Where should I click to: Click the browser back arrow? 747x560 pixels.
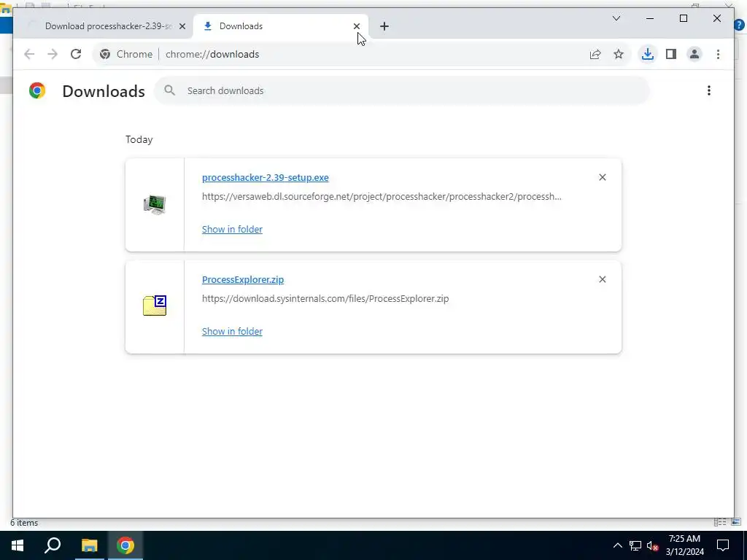pyautogui.click(x=29, y=54)
